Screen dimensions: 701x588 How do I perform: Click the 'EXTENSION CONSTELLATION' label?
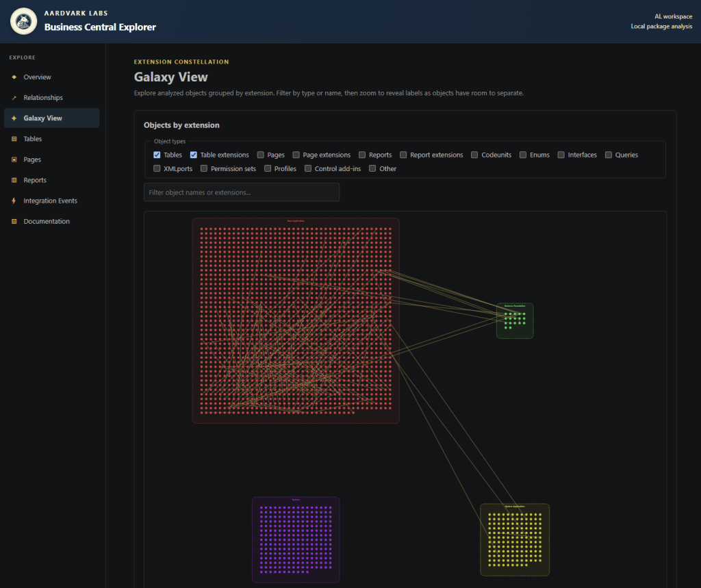coord(181,62)
